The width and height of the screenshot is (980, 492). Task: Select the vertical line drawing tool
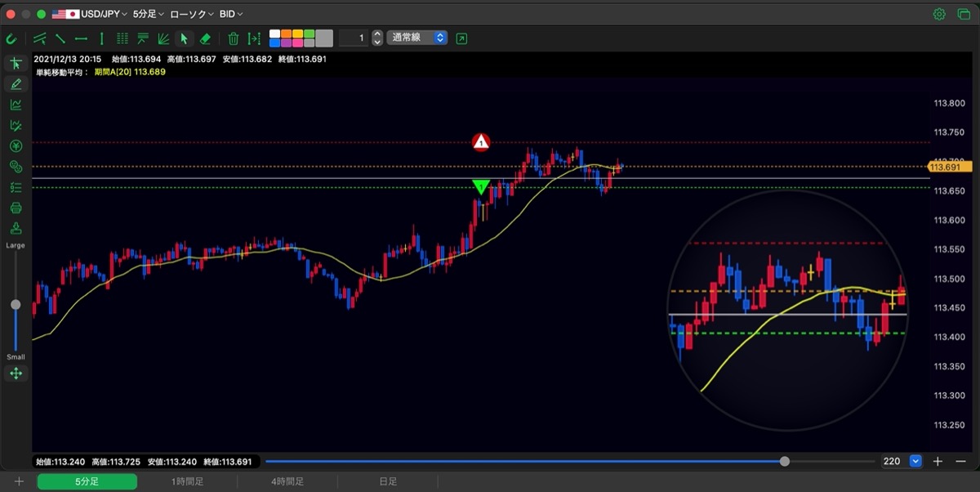click(101, 38)
